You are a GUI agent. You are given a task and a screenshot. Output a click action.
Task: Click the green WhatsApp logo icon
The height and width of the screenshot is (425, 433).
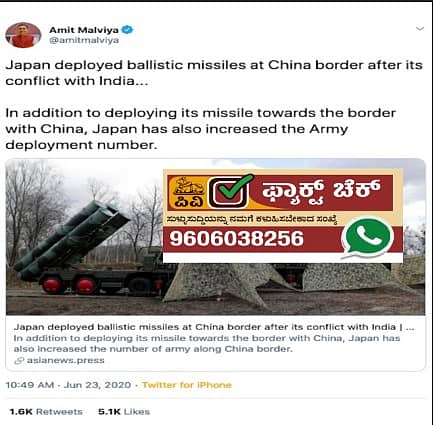[367, 238]
